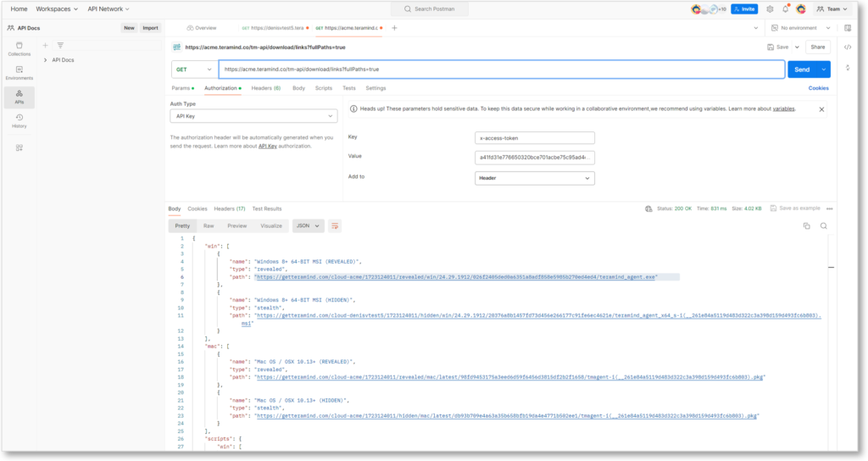Viewport: 868px width, 461px height.
Task: Search the response with magnifier icon
Action: click(x=823, y=226)
